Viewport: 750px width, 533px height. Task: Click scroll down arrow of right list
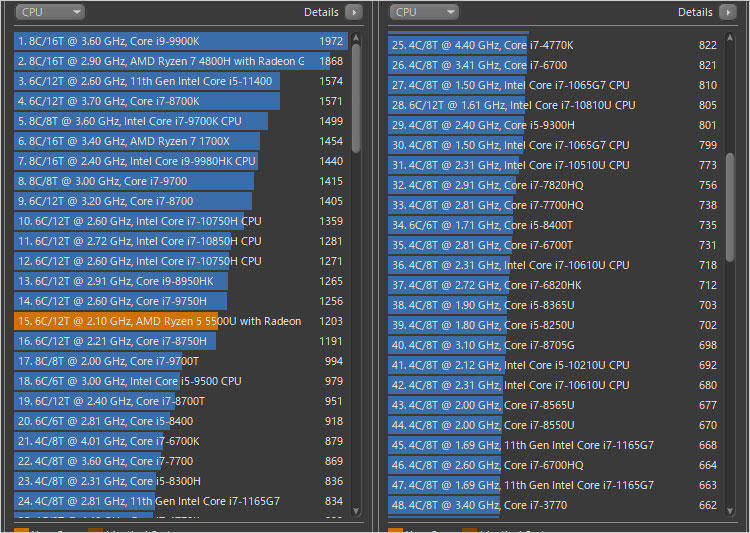(730, 511)
